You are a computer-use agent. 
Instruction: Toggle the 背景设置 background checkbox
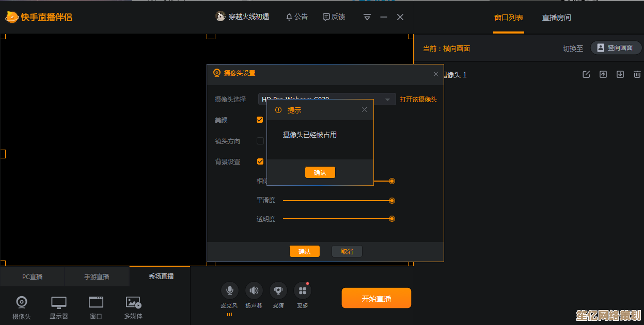coord(260,161)
